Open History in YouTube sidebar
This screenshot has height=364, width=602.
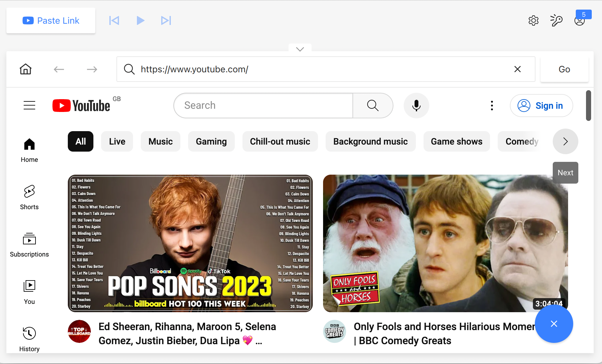[x=29, y=340]
